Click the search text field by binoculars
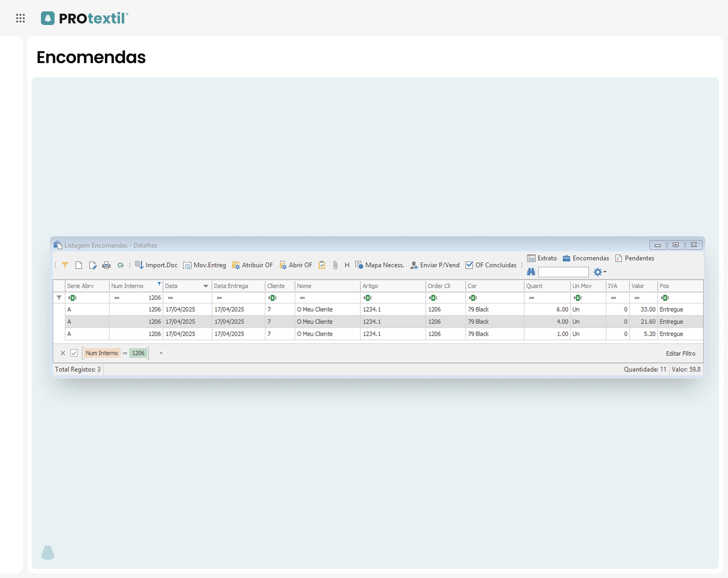728x578 pixels. pyautogui.click(x=563, y=272)
